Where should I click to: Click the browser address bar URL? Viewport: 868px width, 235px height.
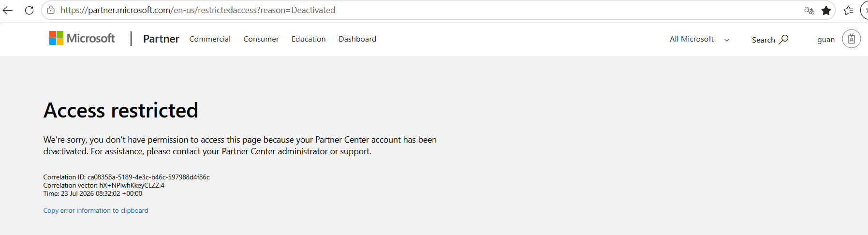tap(198, 10)
